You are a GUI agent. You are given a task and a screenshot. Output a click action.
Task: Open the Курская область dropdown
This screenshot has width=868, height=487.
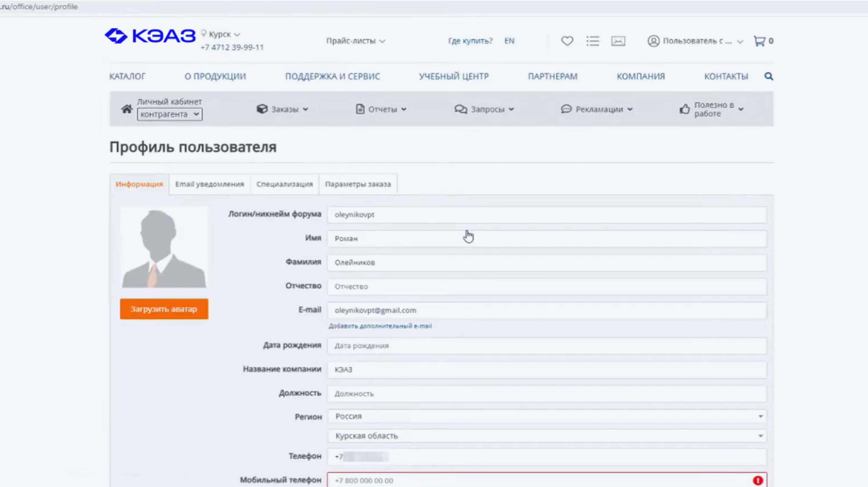click(547, 436)
